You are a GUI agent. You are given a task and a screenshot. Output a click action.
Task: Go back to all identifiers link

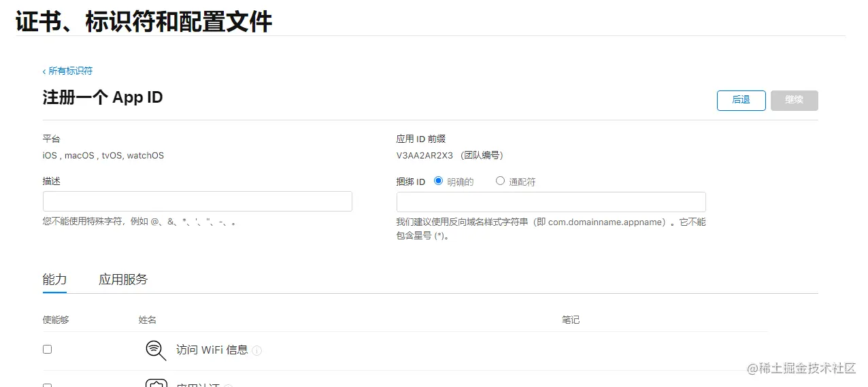pyautogui.click(x=67, y=71)
